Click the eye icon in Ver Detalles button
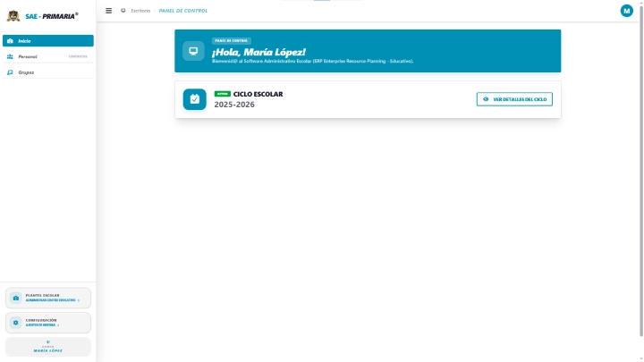Viewport: 644px width, 362px height. (x=486, y=99)
